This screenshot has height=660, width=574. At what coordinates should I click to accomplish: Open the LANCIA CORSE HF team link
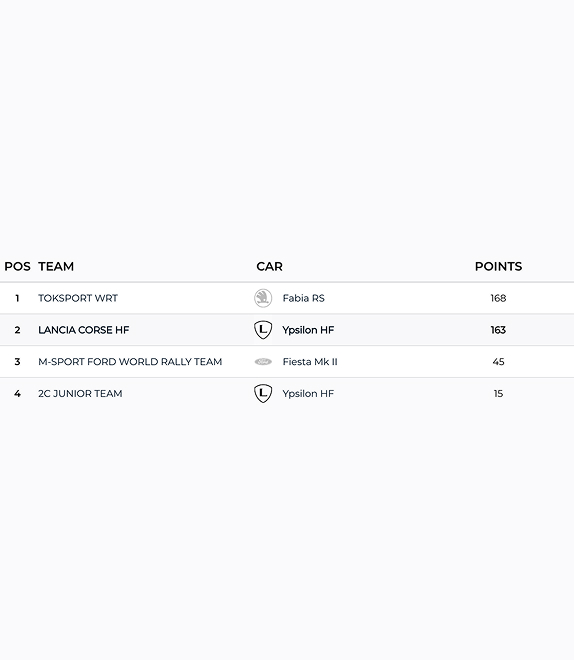pyautogui.click(x=83, y=330)
